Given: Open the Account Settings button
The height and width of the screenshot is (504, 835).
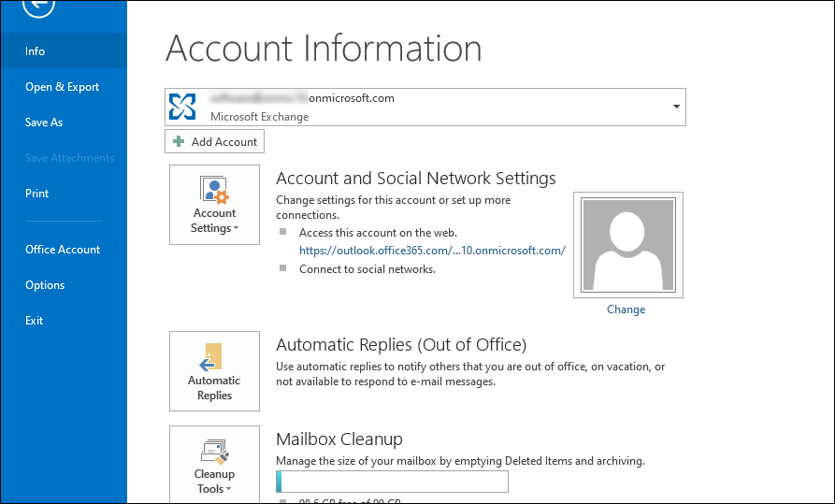Looking at the screenshot, I should coord(215,205).
